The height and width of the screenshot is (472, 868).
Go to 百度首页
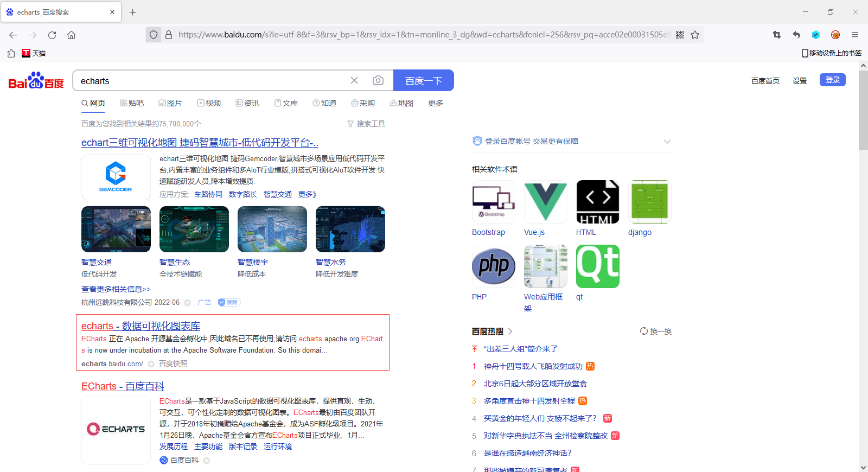click(x=765, y=81)
